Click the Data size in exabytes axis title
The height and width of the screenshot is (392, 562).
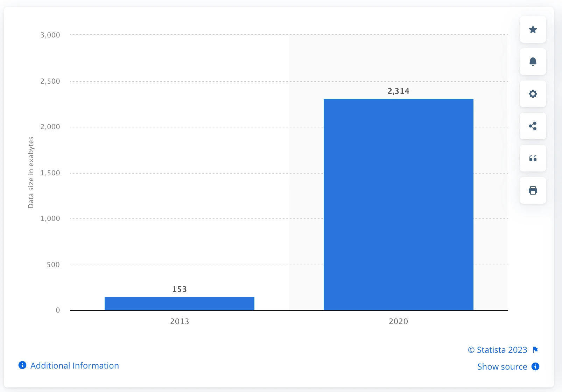pos(31,173)
